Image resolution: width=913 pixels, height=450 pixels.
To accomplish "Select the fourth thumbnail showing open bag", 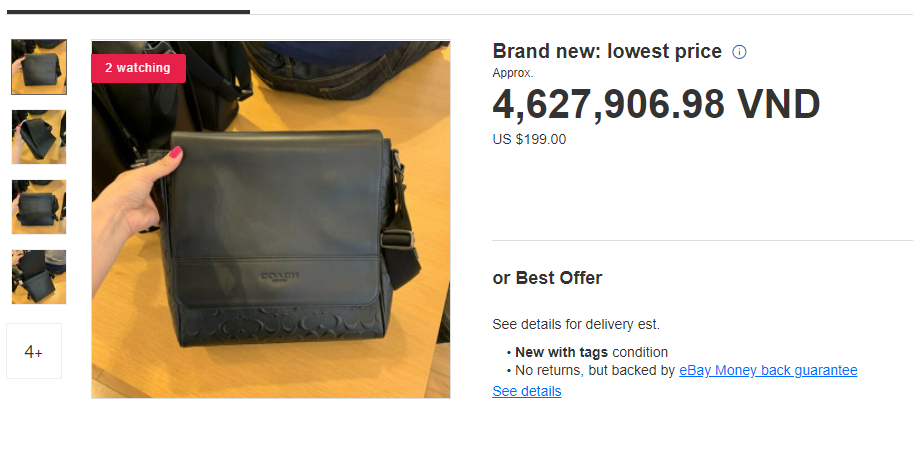I will [39, 277].
